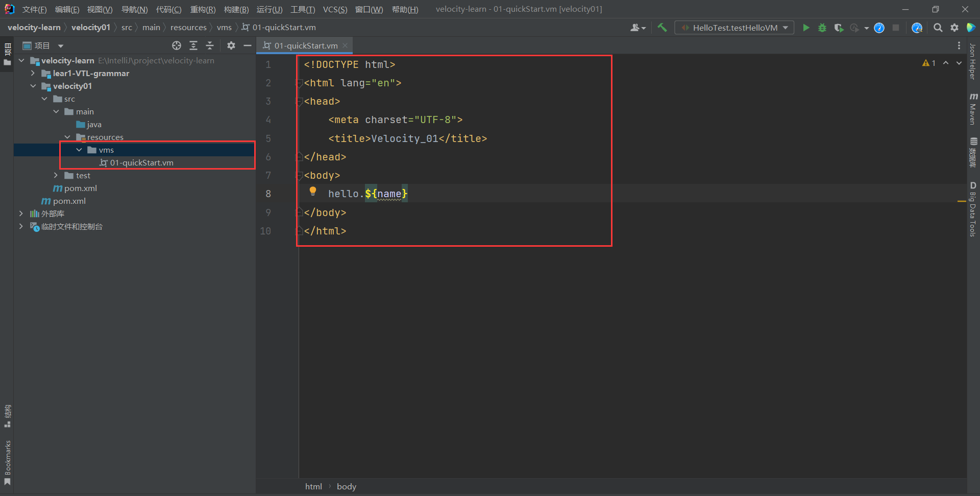Open the Big Data Tools side panel
This screenshot has height=496, width=980.
(973, 209)
